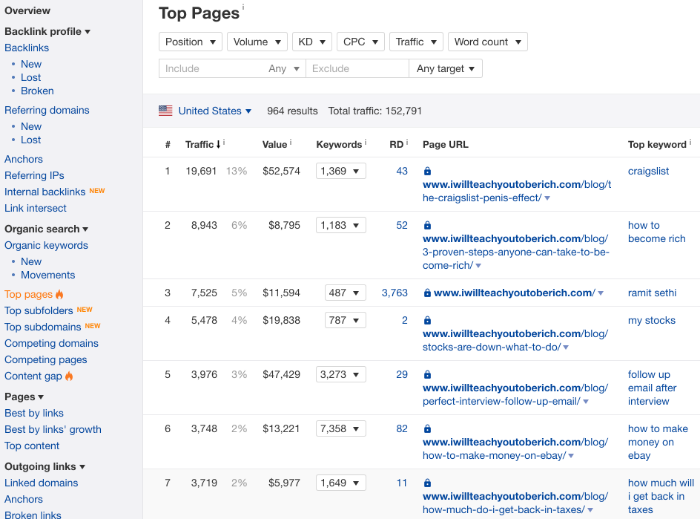Screen dimensions: 700x519
Task: Open Competing domains report
Action: (51, 343)
